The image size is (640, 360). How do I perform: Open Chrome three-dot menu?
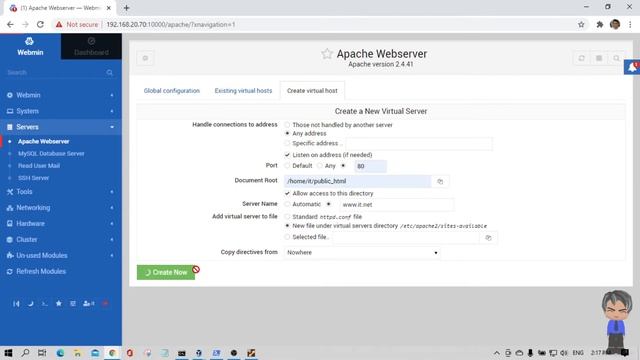tap(630, 24)
